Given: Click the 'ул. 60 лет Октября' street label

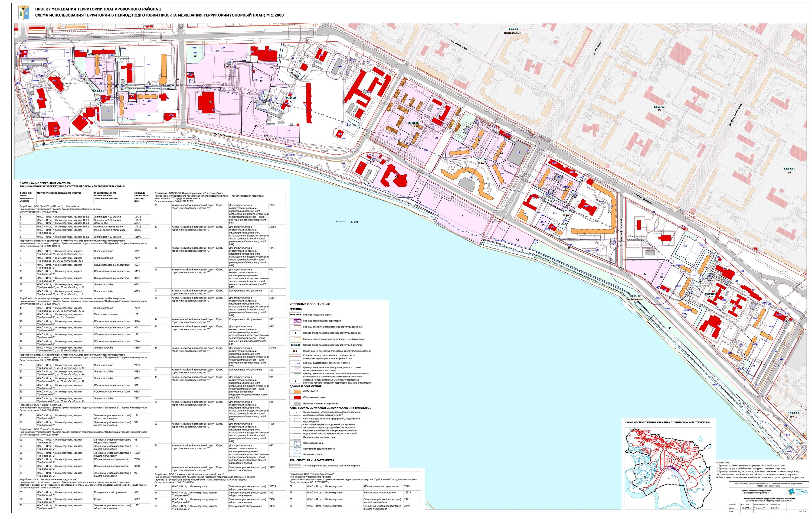Looking at the screenshot, I should pyautogui.click(x=642, y=199).
